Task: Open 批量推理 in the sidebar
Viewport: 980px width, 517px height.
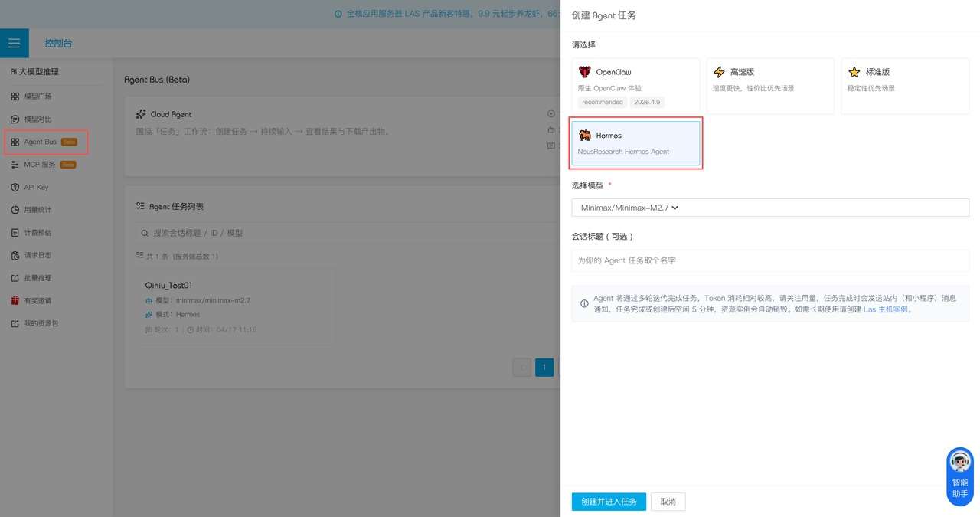Action: (x=38, y=278)
